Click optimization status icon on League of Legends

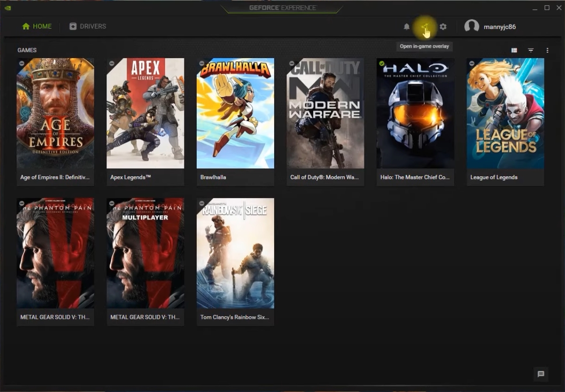(x=472, y=63)
